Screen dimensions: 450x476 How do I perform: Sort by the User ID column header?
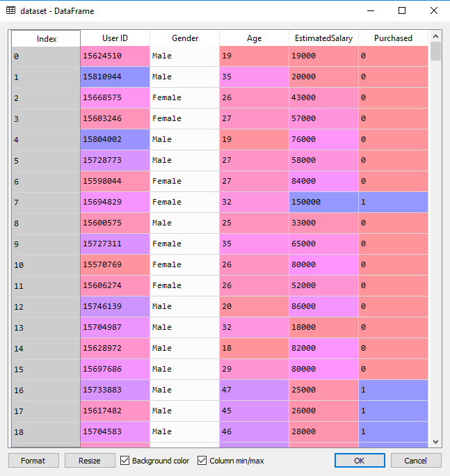point(115,38)
